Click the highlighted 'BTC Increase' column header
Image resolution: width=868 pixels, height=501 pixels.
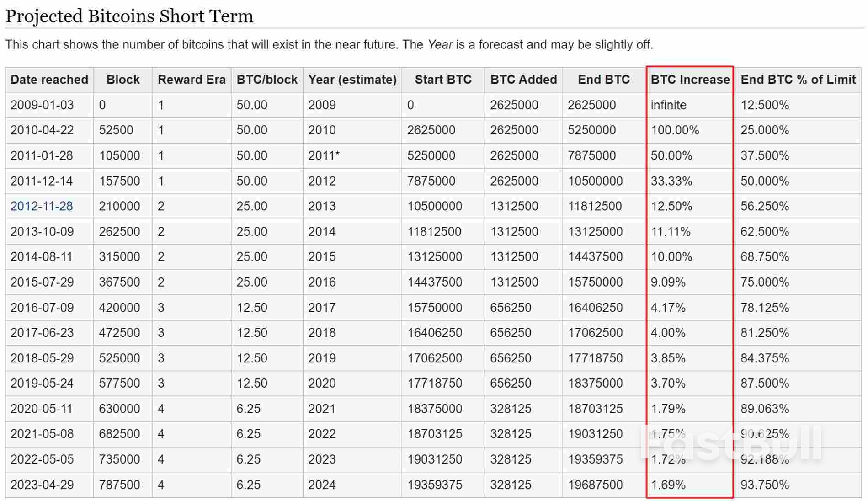click(690, 80)
